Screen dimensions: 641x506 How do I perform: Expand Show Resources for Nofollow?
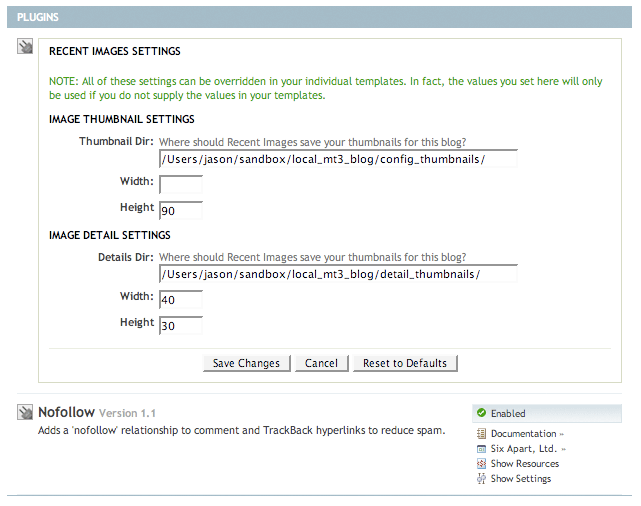(x=524, y=464)
